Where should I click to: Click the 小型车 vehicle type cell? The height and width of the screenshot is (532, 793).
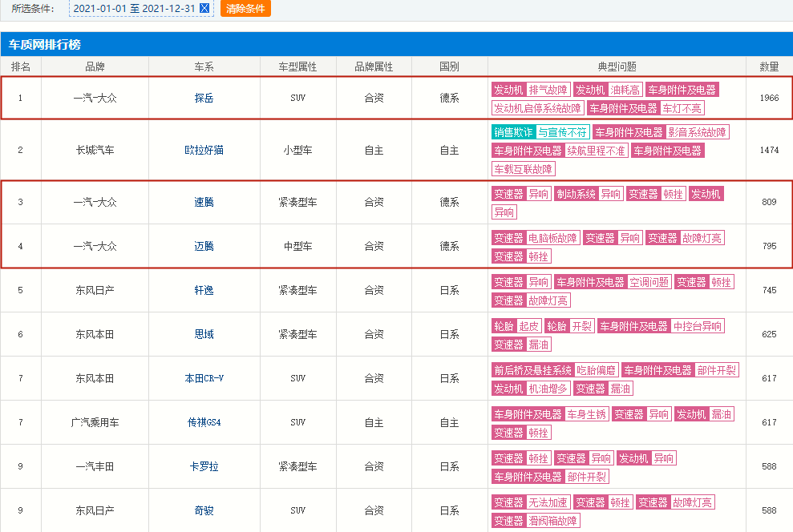pyautogui.click(x=298, y=150)
